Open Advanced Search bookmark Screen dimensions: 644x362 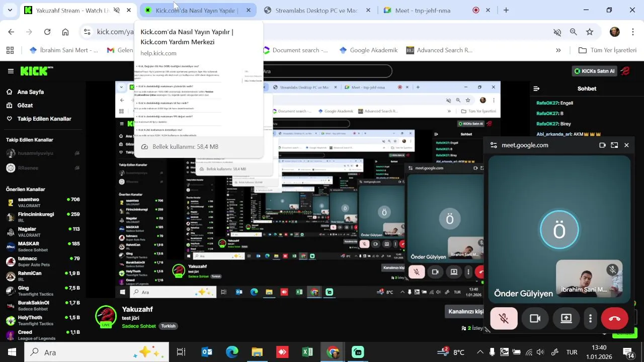click(x=439, y=50)
